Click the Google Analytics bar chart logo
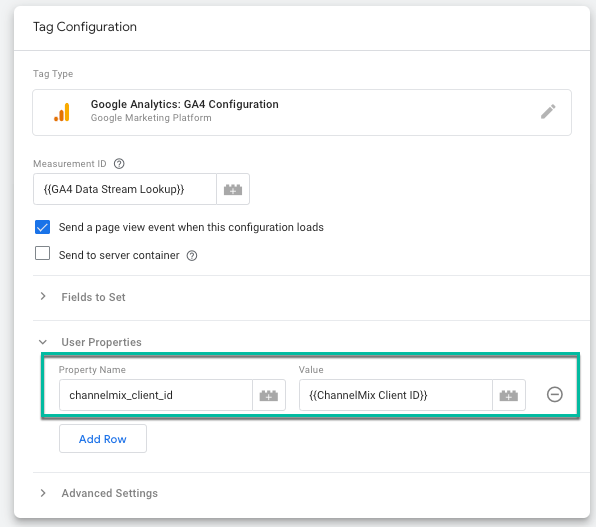The image size is (596, 527). [62, 112]
